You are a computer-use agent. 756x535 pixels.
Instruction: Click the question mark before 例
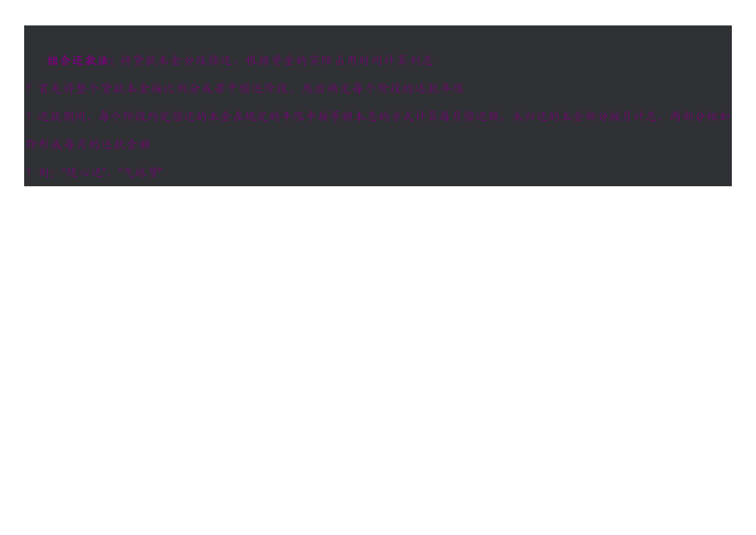point(28,173)
